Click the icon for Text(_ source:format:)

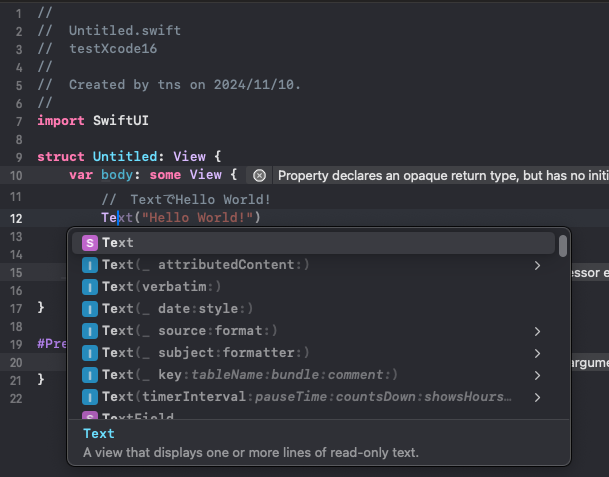[x=90, y=331]
